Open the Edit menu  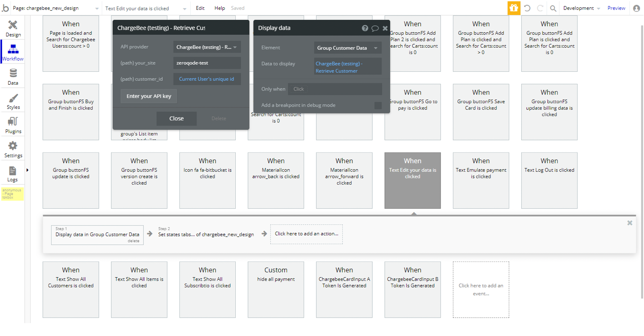pyautogui.click(x=200, y=8)
